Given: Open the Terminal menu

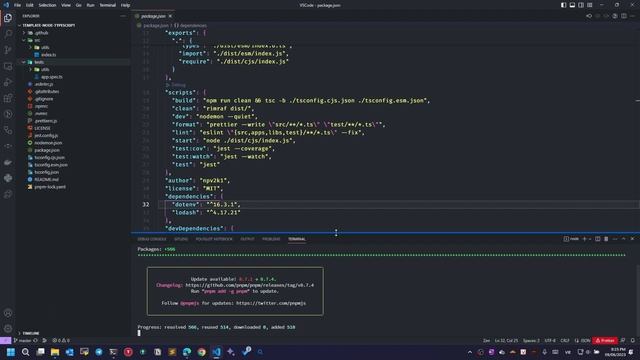Looking at the screenshot, I should 107,5.
